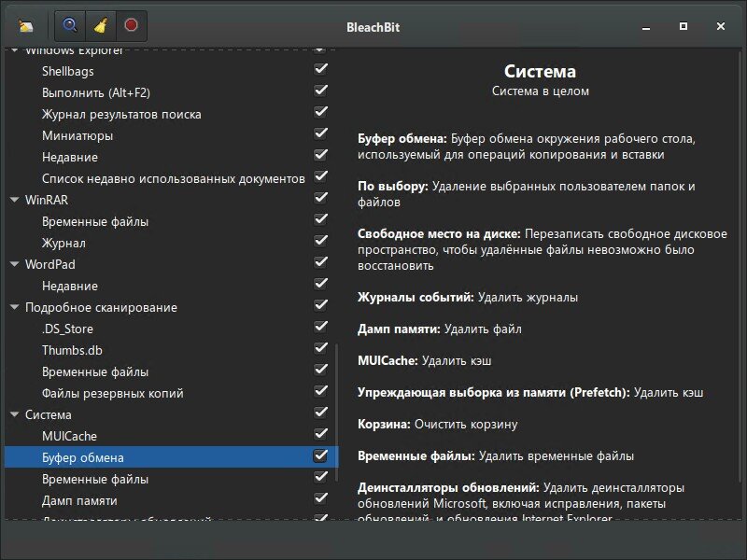Toggle Журнал результатов поиска checkbox
The width and height of the screenshot is (747, 560).
click(x=320, y=112)
